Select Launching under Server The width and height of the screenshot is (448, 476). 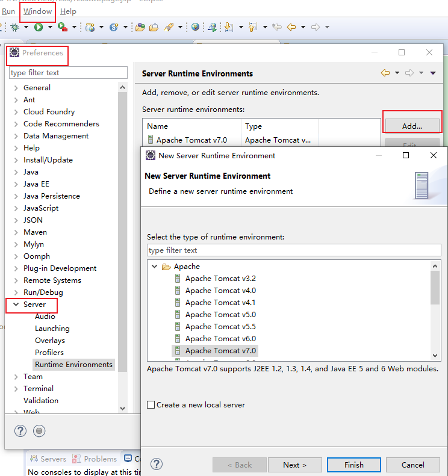(52, 329)
